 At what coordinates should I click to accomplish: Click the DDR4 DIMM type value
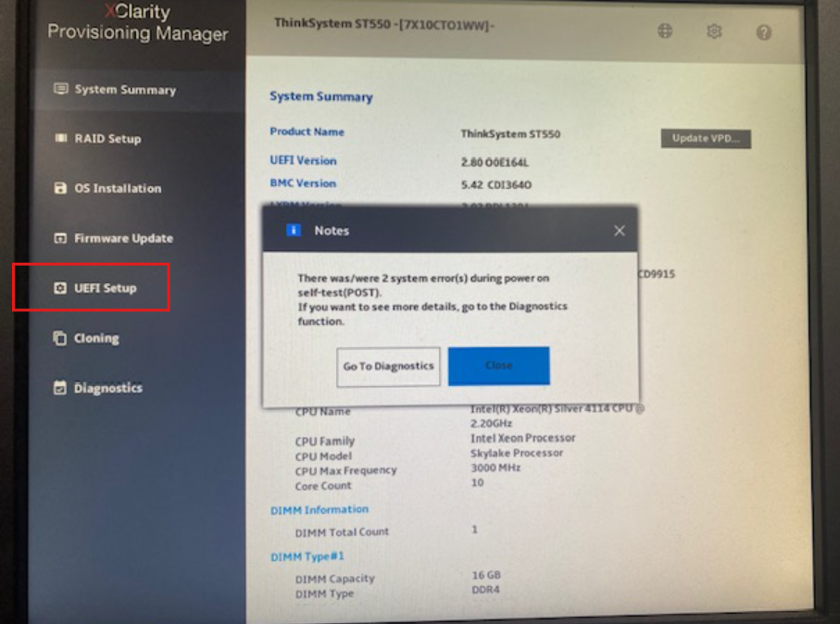485,590
